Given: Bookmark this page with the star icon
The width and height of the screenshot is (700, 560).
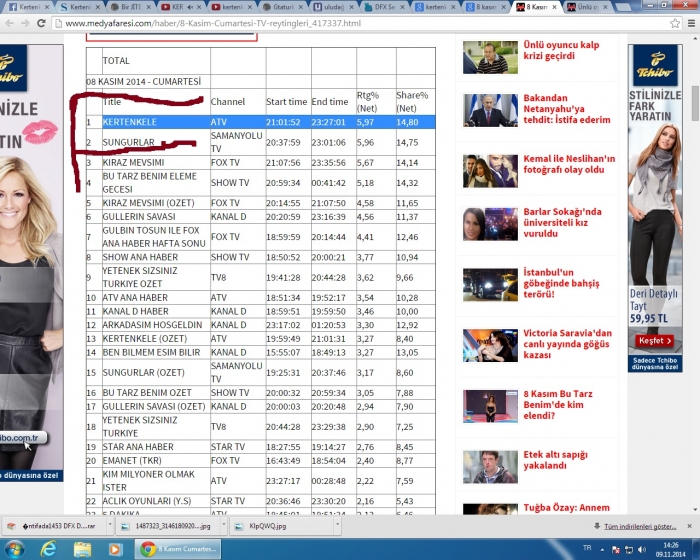Looking at the screenshot, I should (x=675, y=23).
